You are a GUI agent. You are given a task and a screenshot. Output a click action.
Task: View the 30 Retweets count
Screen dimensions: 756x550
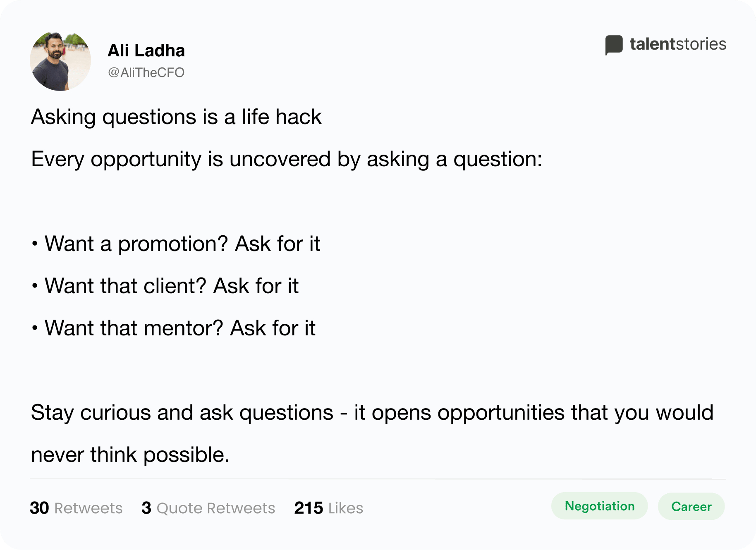coord(76,508)
